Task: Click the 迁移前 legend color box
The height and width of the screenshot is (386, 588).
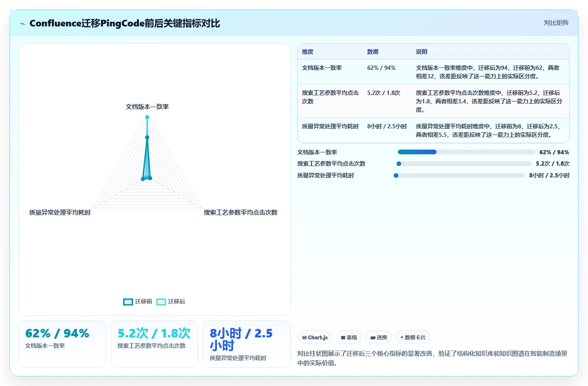Action: coord(128,302)
